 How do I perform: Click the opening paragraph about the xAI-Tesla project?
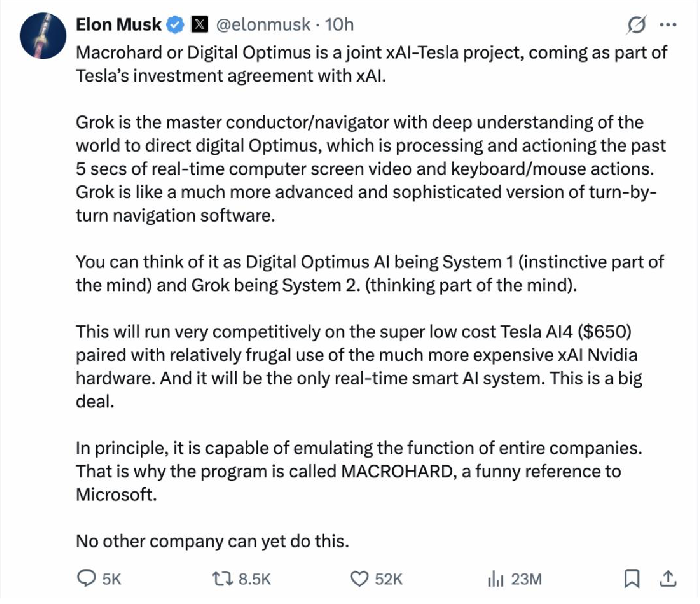click(371, 64)
